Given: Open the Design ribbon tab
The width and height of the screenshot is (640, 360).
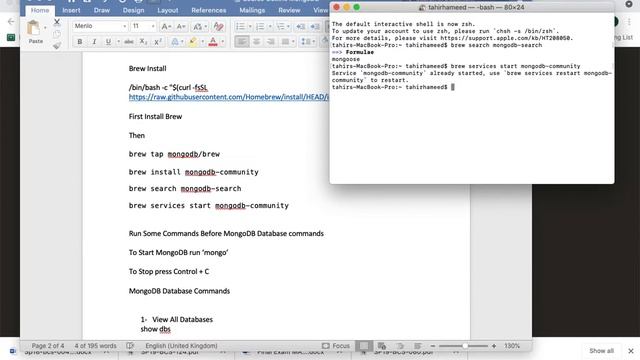Looking at the screenshot, I should (x=133, y=10).
